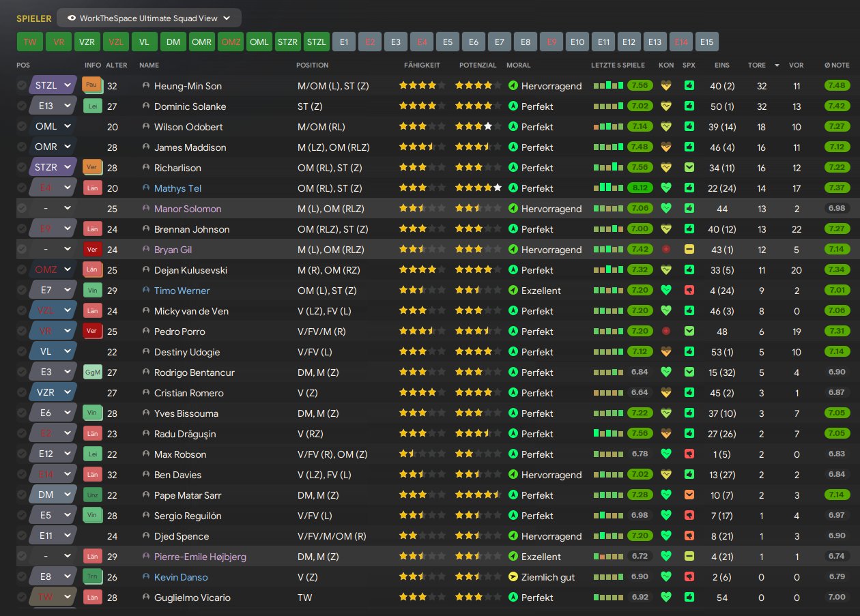Click the heart icon for Guglielmo Vicario
The image size is (860, 616).
666,598
